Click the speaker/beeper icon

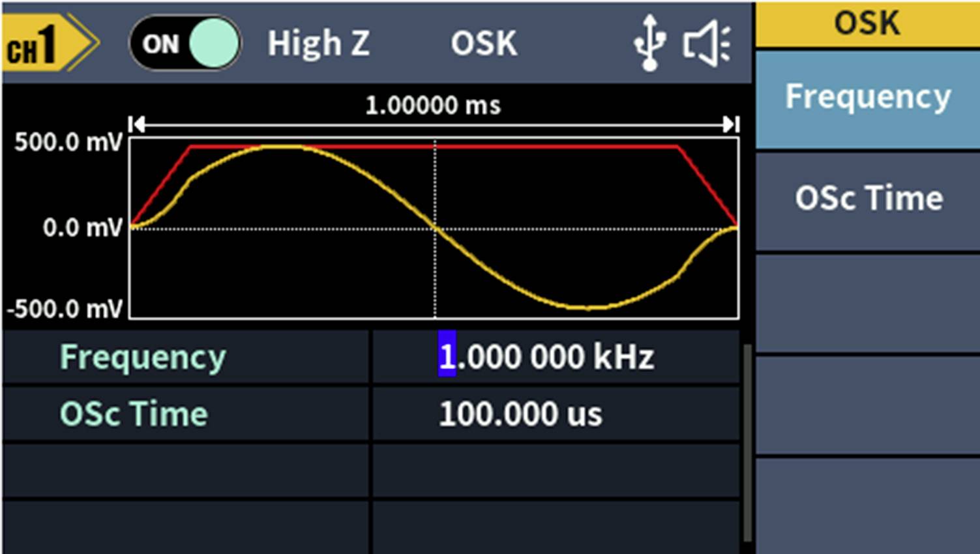pos(705,43)
